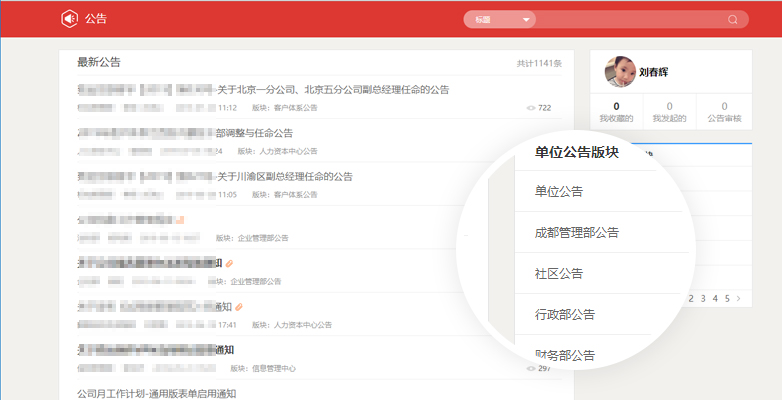The image size is (782, 400).
Task: Click the orange attachment icon next to 通知
Action: (x=240, y=307)
